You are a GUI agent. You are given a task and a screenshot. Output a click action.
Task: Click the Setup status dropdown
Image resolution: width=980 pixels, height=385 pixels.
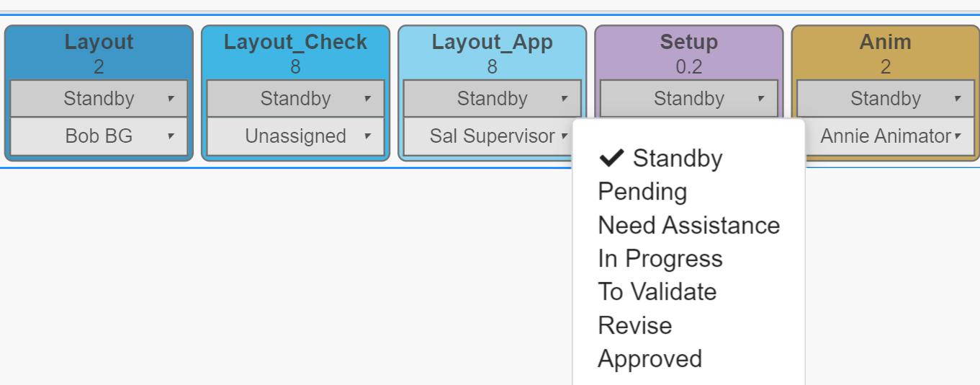coord(688,99)
